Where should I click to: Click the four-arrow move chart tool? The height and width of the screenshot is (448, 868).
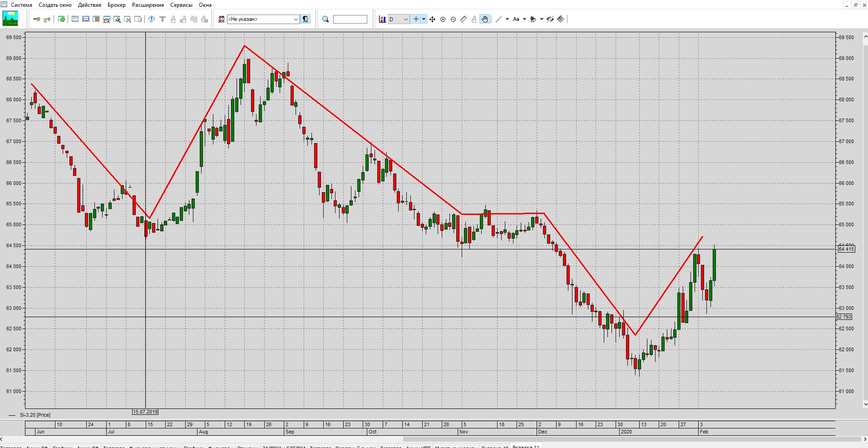coord(433,19)
